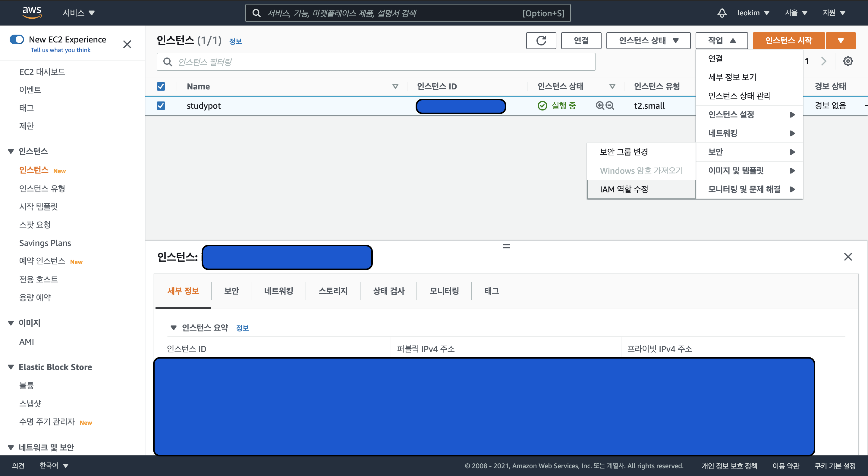This screenshot has height=476, width=868.
Task: Select IAM 역할 수정 in security submenu
Action: (641, 189)
